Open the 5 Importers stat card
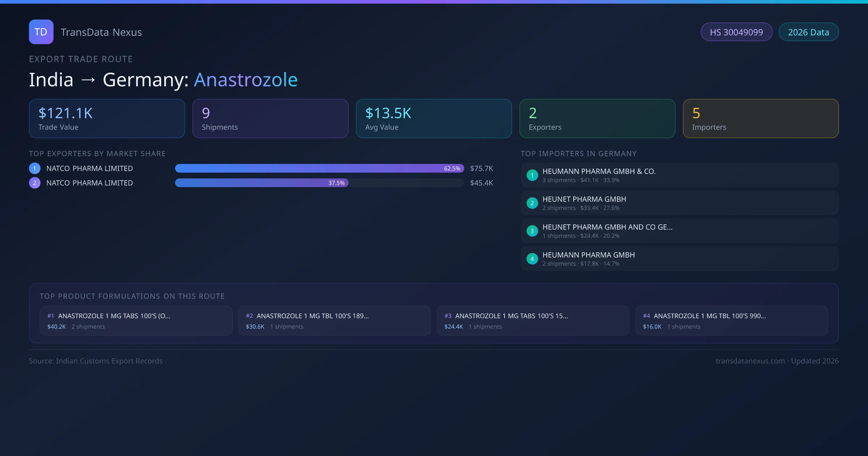868x456 pixels. [761, 119]
